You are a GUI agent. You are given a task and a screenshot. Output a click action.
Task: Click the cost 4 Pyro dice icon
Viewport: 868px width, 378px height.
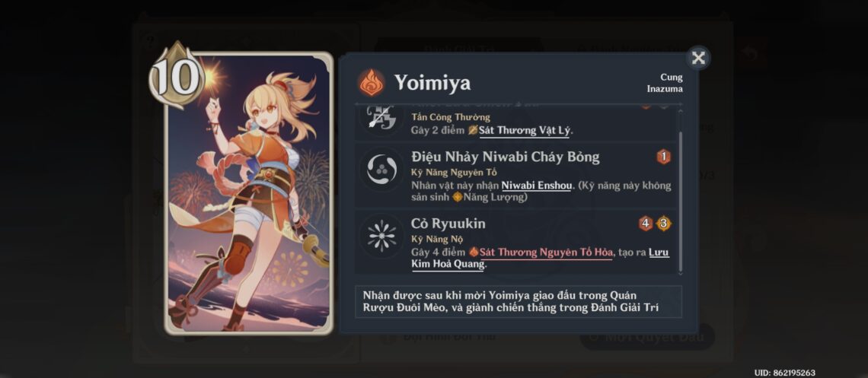pyautogui.click(x=646, y=224)
